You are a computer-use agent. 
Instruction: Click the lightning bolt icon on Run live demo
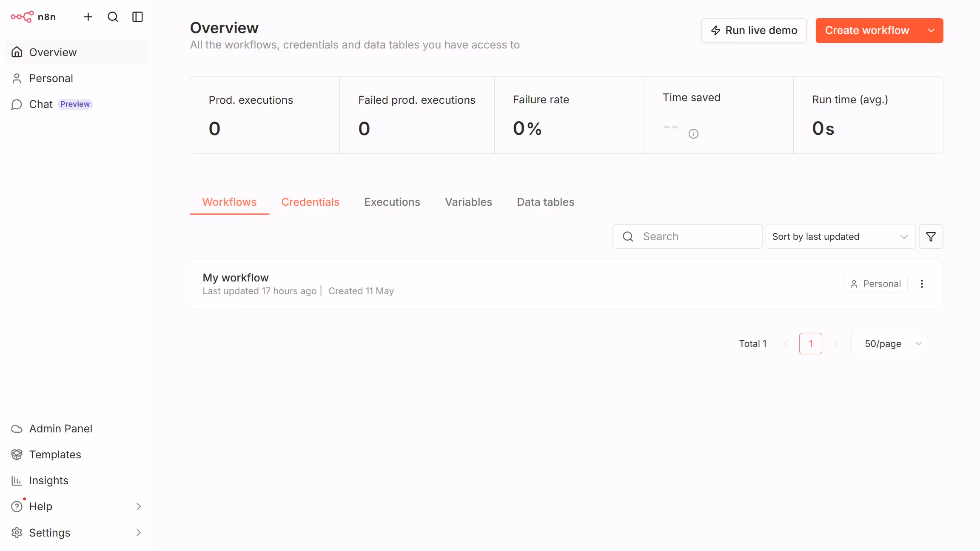[x=716, y=31]
